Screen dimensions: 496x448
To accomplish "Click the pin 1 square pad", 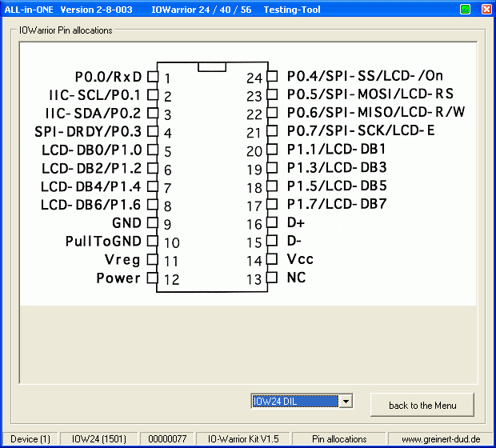I will (153, 77).
